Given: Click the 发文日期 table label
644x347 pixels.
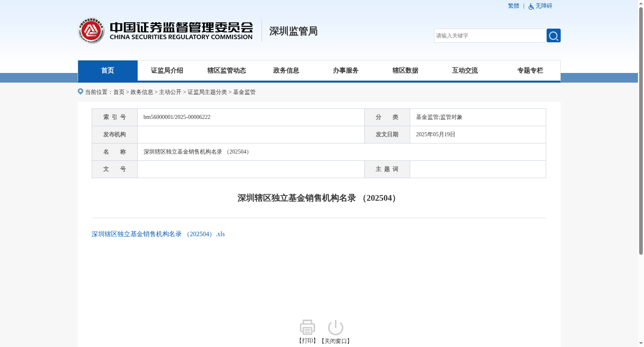Looking at the screenshot, I should pos(387,135).
